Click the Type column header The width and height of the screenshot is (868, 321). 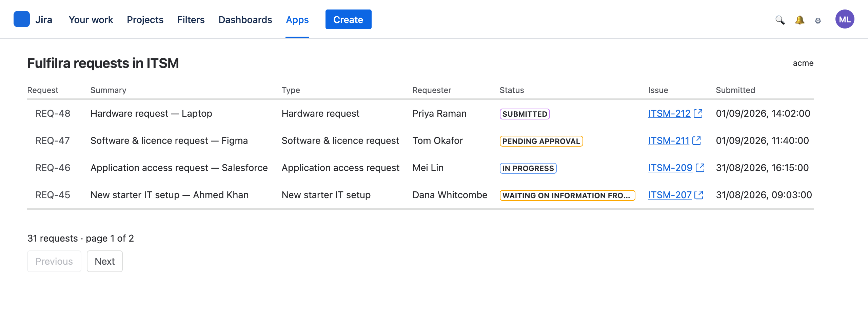click(x=291, y=90)
